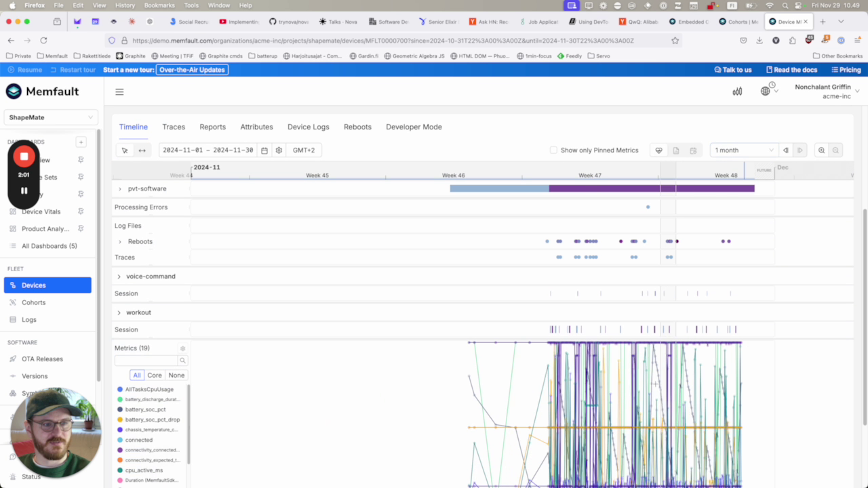
Task: Select the None metrics filter
Action: [176, 375]
